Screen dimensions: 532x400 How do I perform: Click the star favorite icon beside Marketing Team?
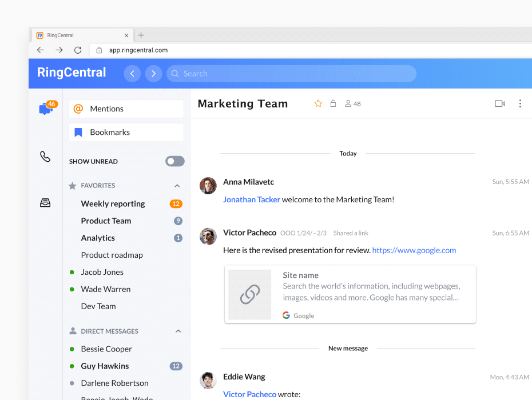pos(318,103)
